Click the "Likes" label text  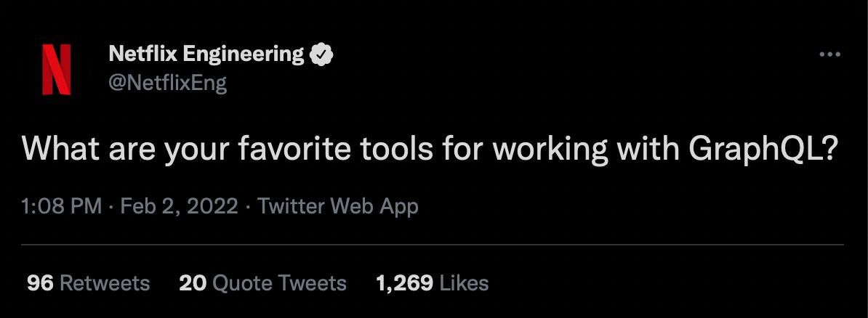tap(464, 283)
